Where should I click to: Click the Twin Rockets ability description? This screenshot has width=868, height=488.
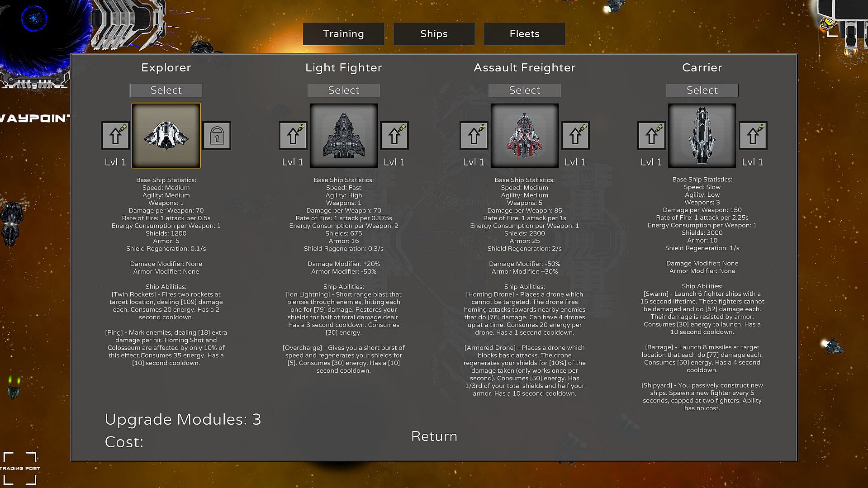pos(166,306)
